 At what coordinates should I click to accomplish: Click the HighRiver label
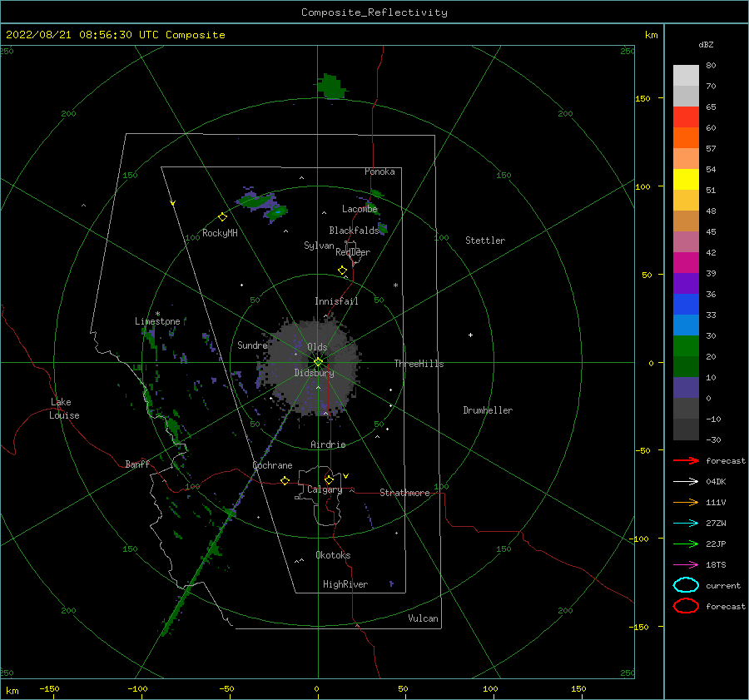pos(345,584)
